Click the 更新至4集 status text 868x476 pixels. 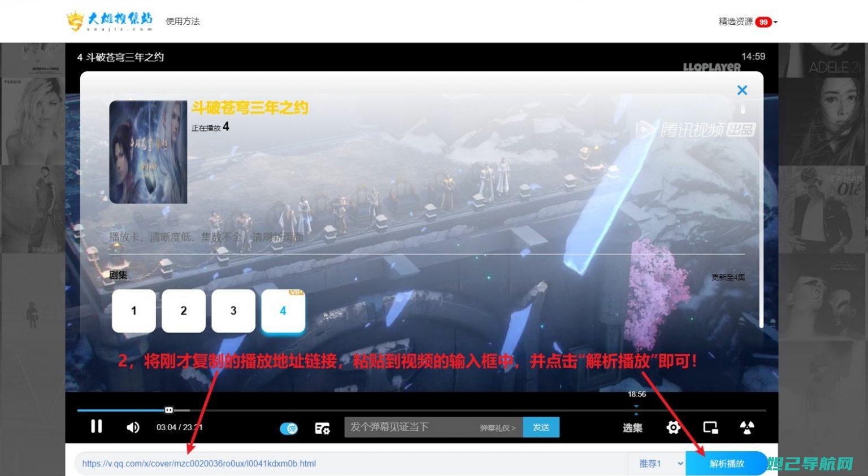click(x=728, y=277)
